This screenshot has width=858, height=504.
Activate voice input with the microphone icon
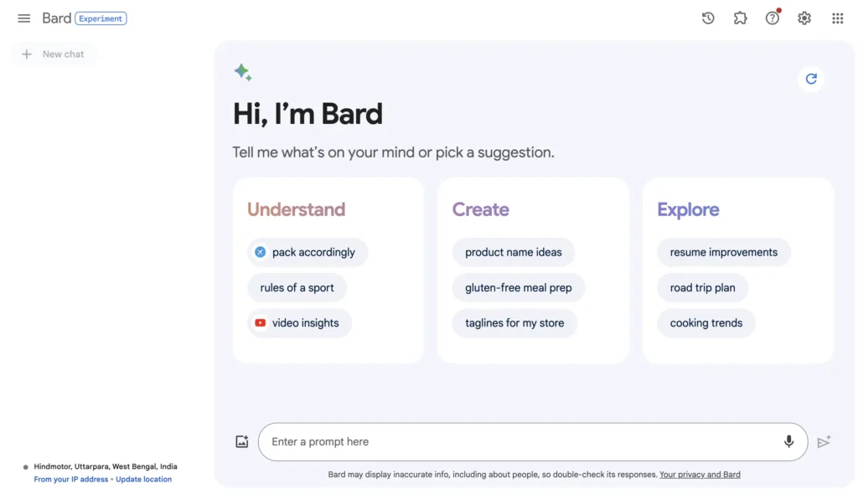click(x=788, y=441)
